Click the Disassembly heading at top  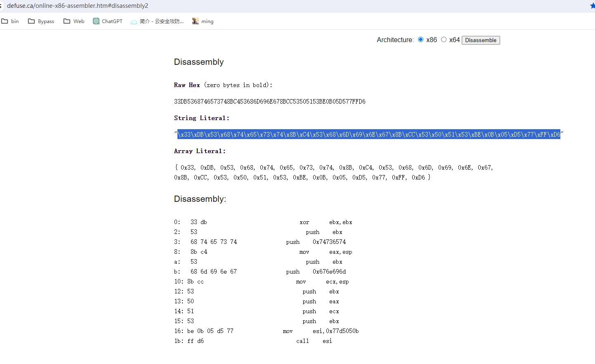(x=198, y=62)
